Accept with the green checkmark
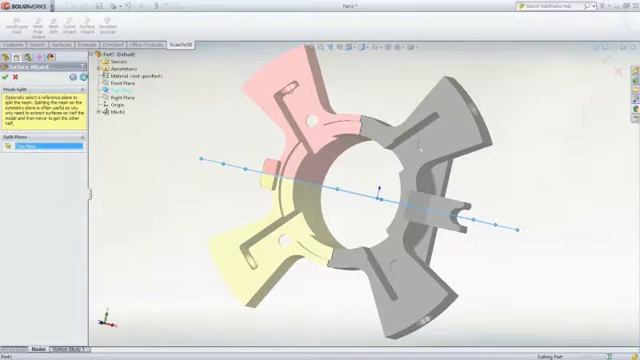 [x=5, y=77]
